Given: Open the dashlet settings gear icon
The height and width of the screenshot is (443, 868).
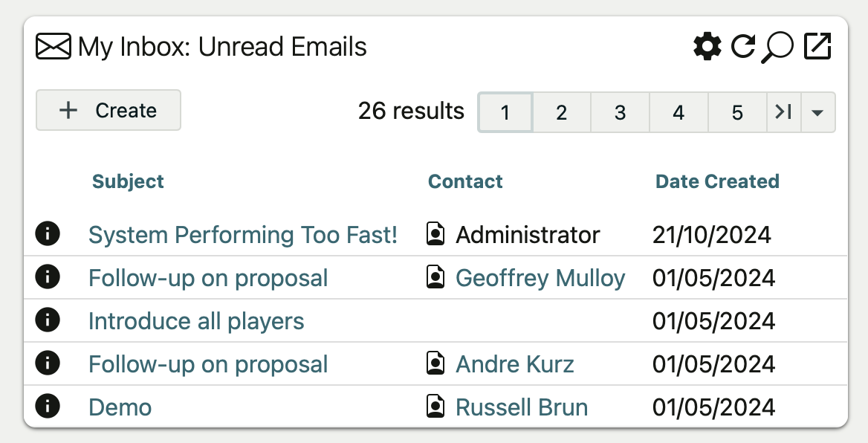Looking at the screenshot, I should click(707, 47).
